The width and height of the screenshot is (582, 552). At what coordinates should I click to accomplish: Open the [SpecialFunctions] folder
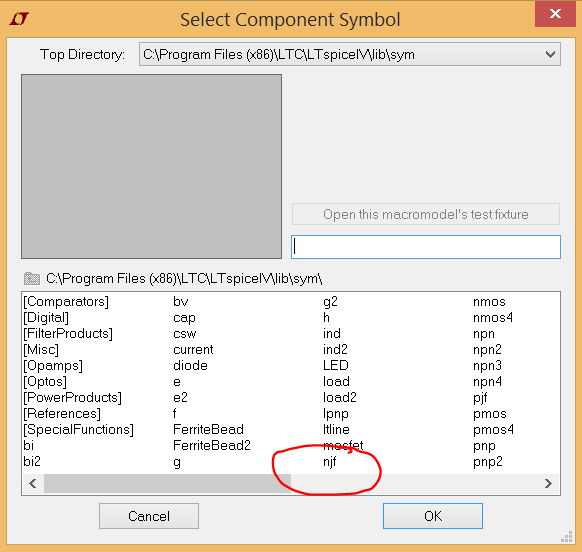click(x=79, y=429)
